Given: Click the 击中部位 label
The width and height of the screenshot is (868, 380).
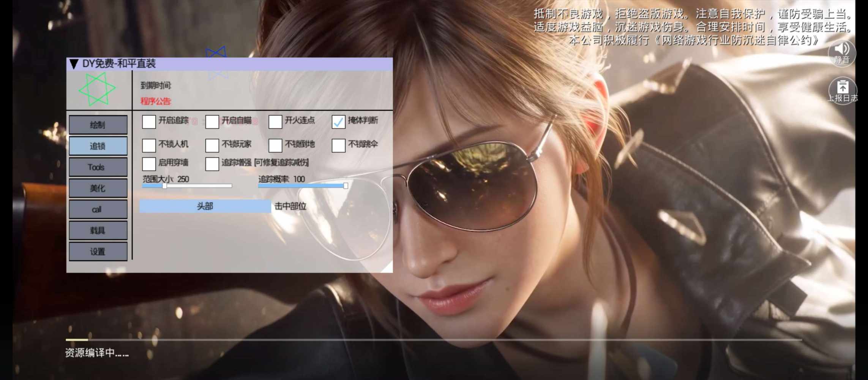Looking at the screenshot, I should tap(290, 206).
